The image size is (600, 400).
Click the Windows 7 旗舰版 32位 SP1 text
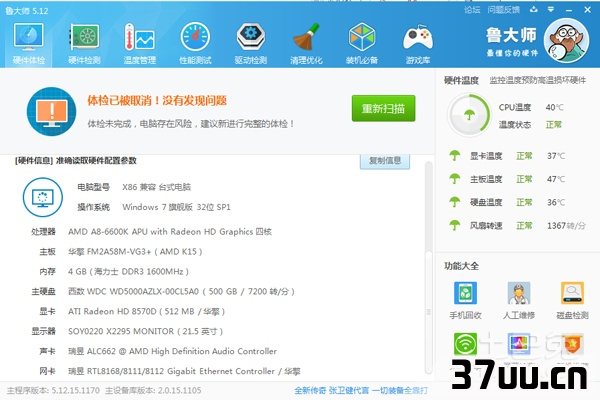coord(176,207)
